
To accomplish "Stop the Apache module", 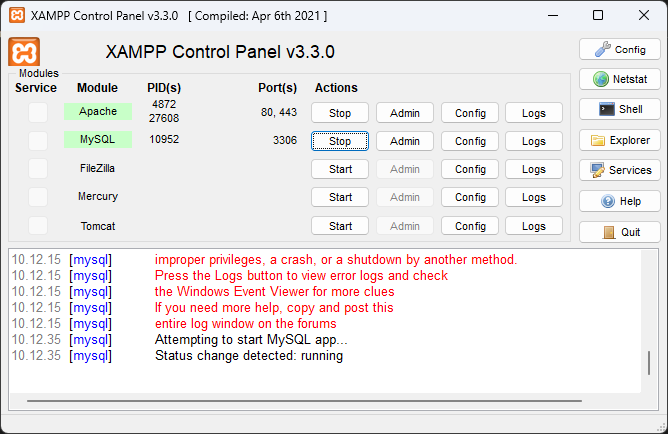I will [340, 113].
